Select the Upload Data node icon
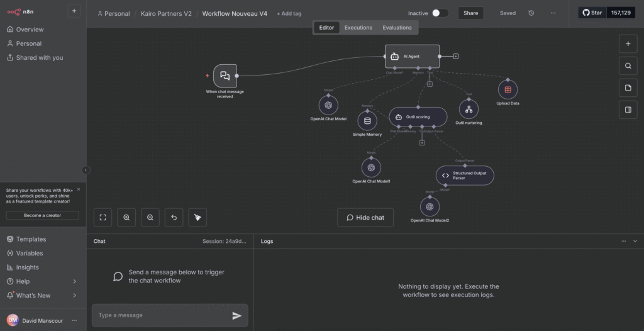This screenshot has height=331, width=644. (508, 89)
